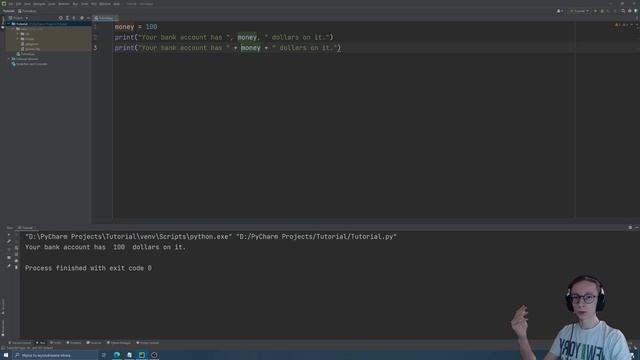
Task: Click Stop icon in Run panel
Action: [9, 249]
